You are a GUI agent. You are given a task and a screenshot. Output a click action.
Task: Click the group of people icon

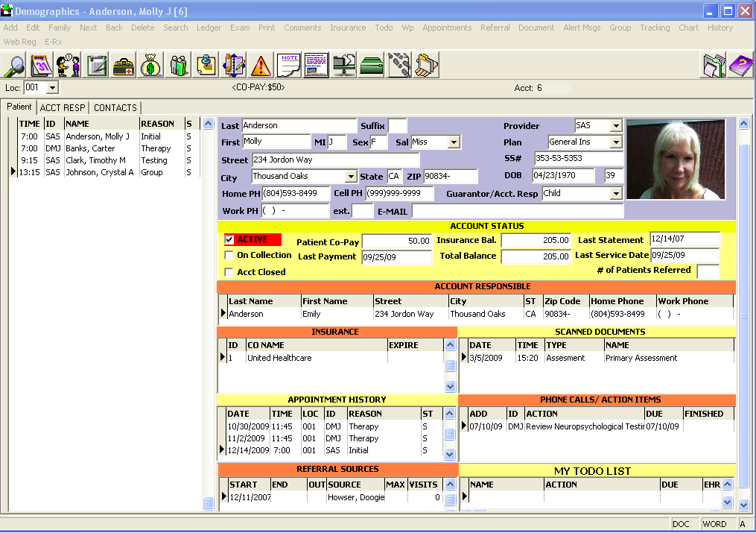coord(178,66)
